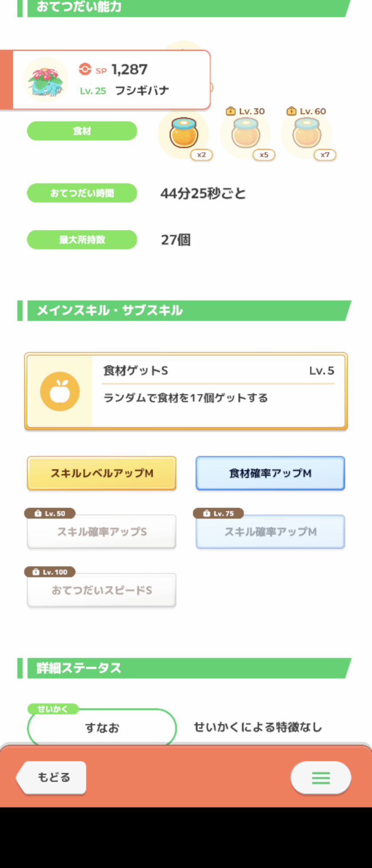Tap the orange apple main skill icon

(x=60, y=391)
